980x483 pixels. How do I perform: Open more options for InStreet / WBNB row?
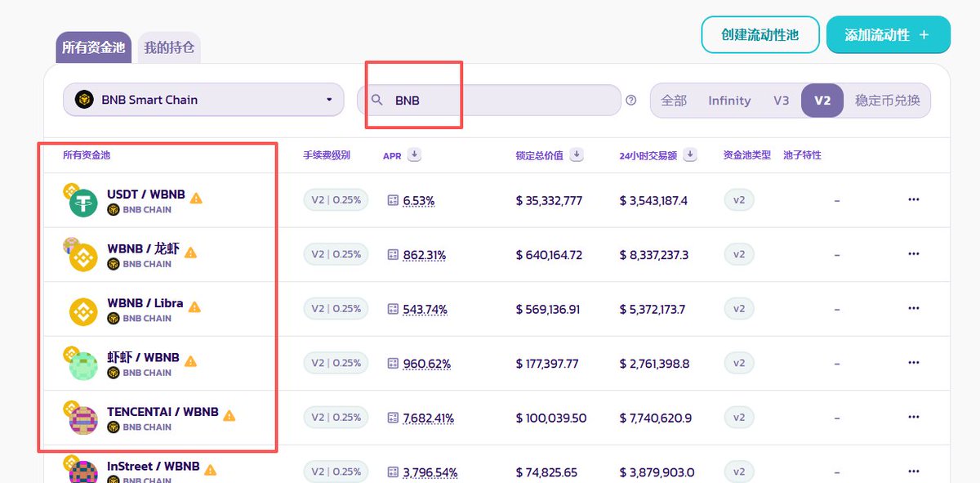click(914, 472)
